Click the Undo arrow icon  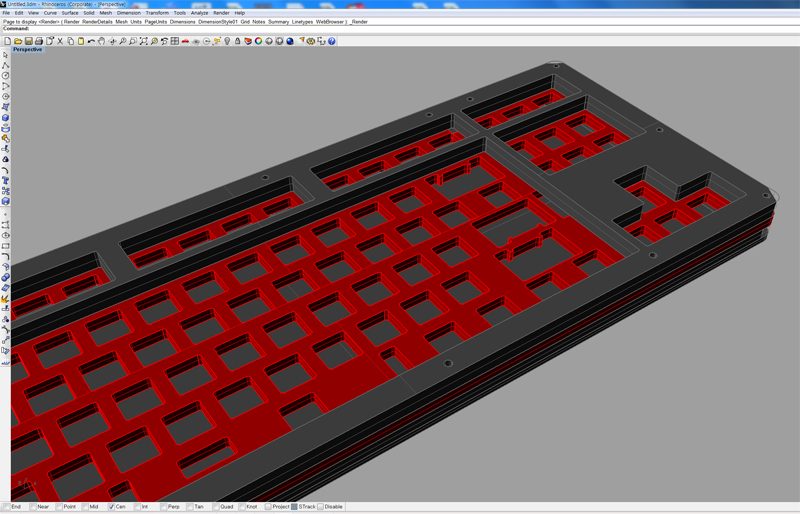point(91,41)
